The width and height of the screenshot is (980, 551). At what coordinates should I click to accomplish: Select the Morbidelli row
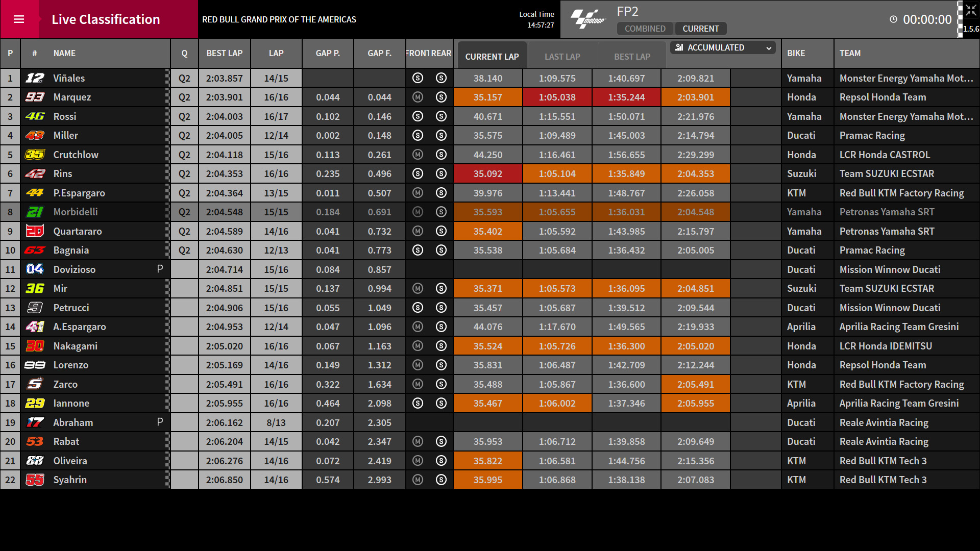point(490,212)
